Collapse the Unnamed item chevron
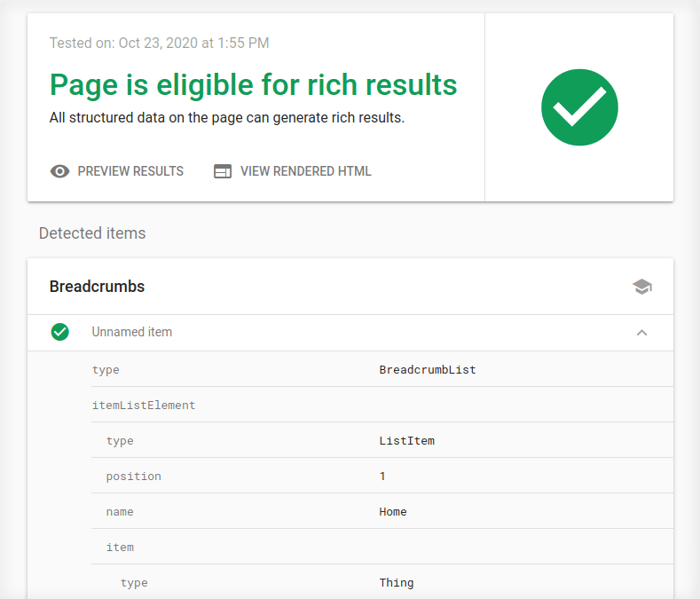Viewport: 700px width, 599px height. [641, 333]
